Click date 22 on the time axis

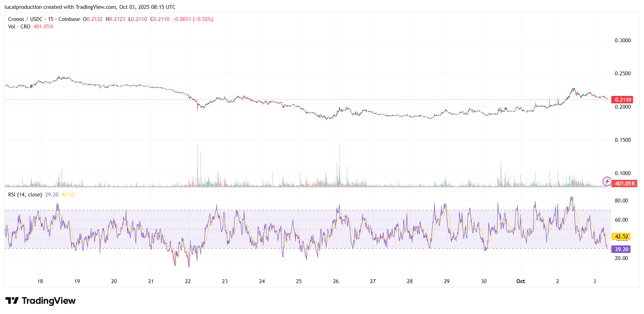[188, 281]
